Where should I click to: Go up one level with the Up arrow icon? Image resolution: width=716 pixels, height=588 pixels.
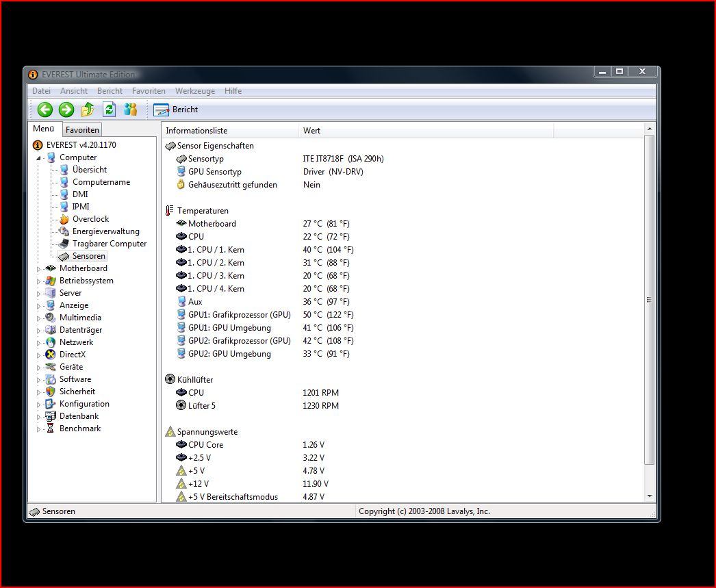pyautogui.click(x=87, y=110)
